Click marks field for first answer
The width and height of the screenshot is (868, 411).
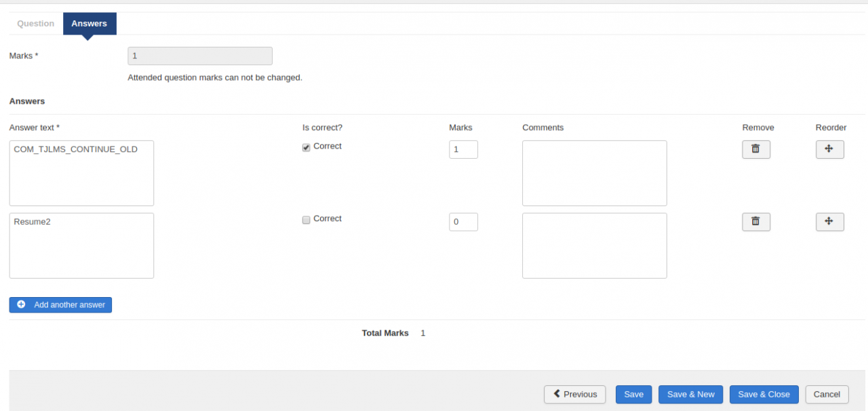pos(463,149)
